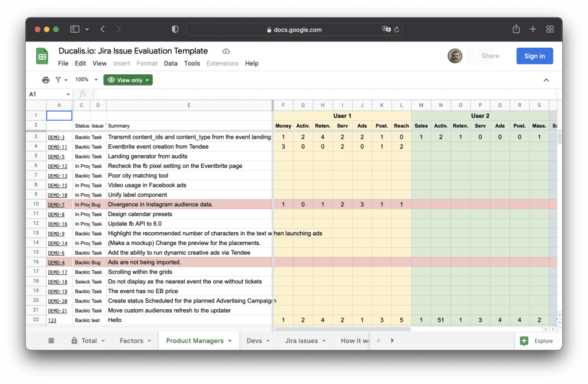Click the formula bar fx icon

pyautogui.click(x=83, y=93)
